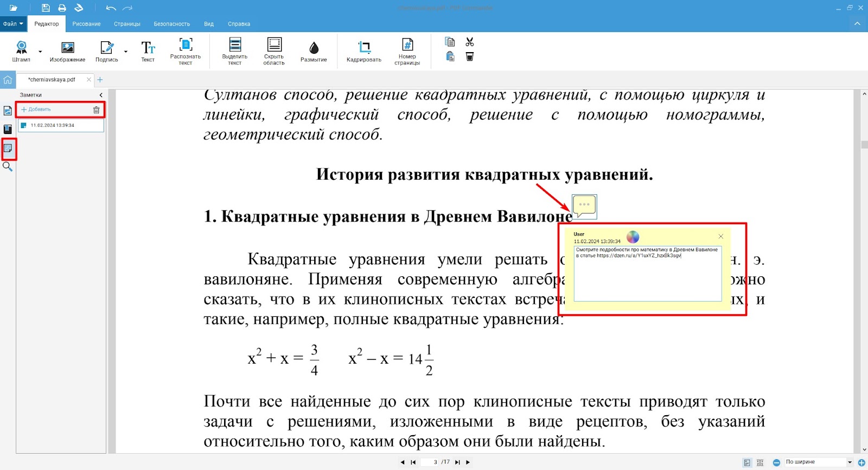Collapse the Заметки panel arrow
Screen dimensions: 868x470
(101, 95)
